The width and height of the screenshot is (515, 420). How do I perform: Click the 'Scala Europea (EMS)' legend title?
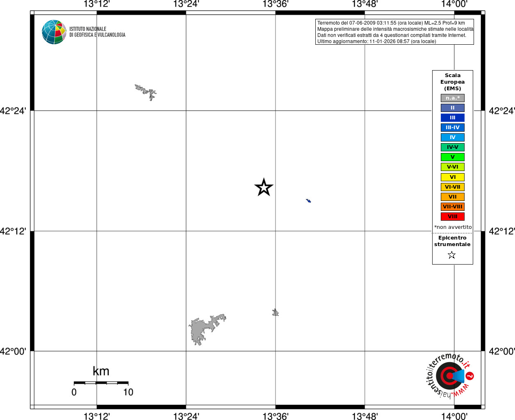453,82
